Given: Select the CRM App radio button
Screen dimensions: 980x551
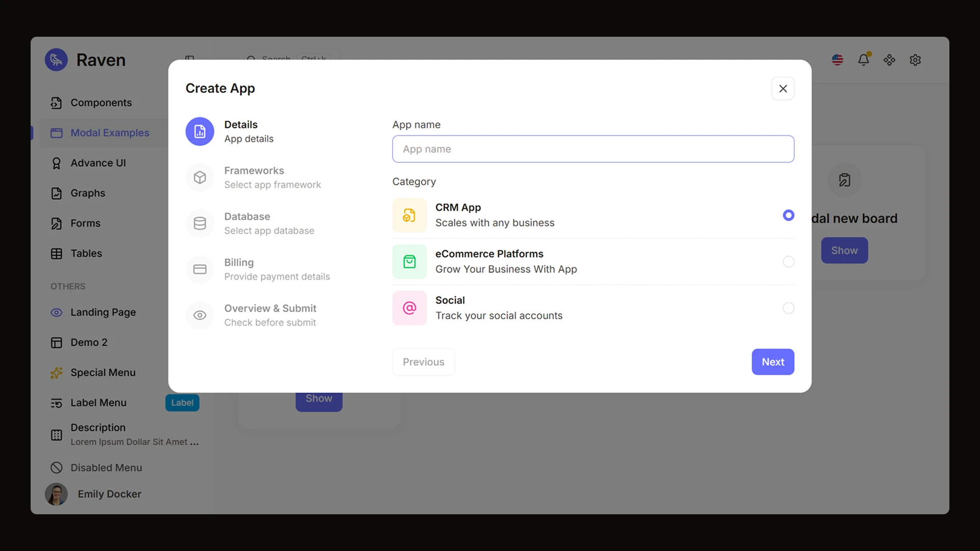Looking at the screenshot, I should pos(789,215).
